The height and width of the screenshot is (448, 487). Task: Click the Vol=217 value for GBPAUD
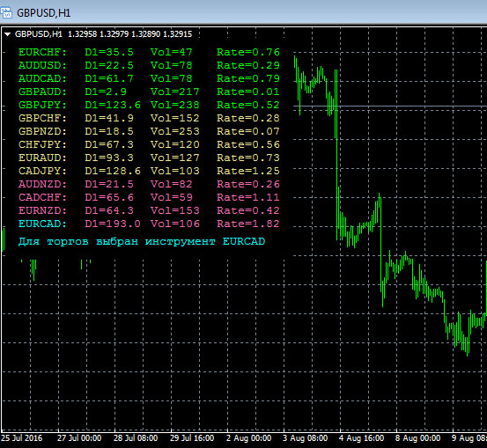click(175, 92)
